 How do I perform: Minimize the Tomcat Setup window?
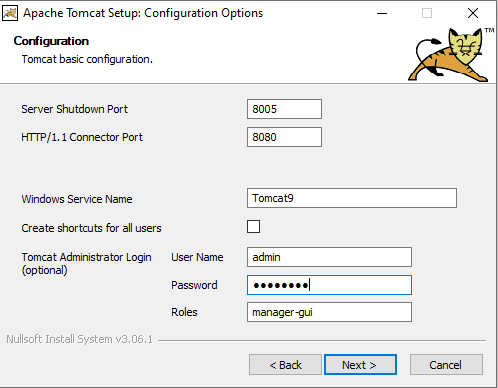(x=382, y=13)
